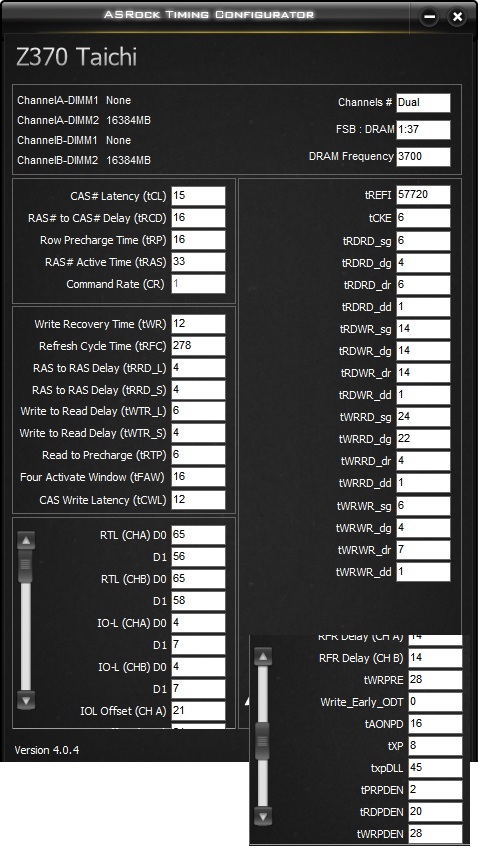Viewport: 492px width, 864px height.
Task: Select the tRDWR_sg value field
Action: click(x=423, y=329)
